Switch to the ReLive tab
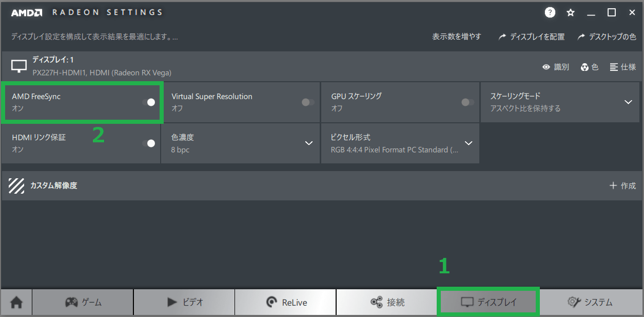 pos(286,302)
